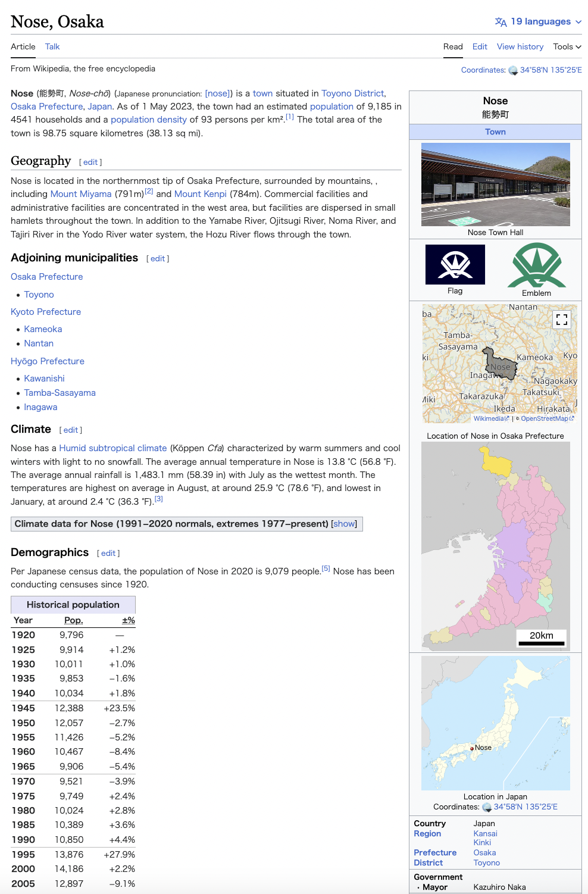Click the ±% column header
This screenshot has height=894, width=588.
tap(129, 620)
